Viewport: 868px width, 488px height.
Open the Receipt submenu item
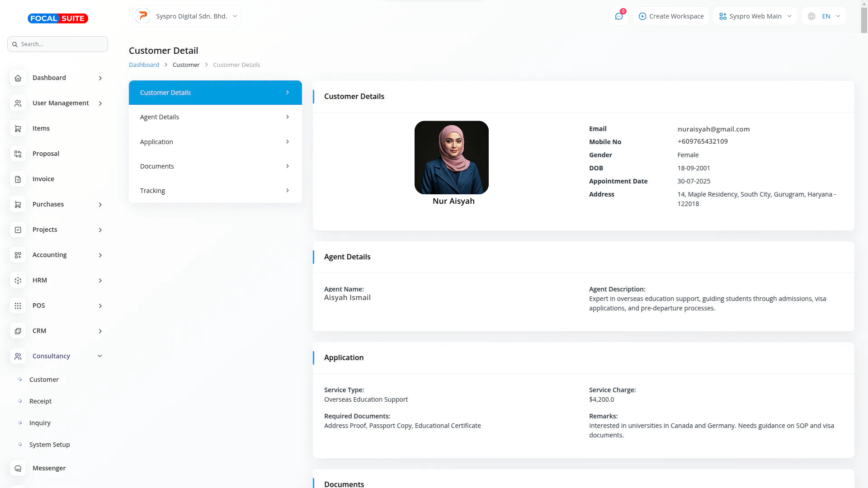pyautogui.click(x=40, y=401)
